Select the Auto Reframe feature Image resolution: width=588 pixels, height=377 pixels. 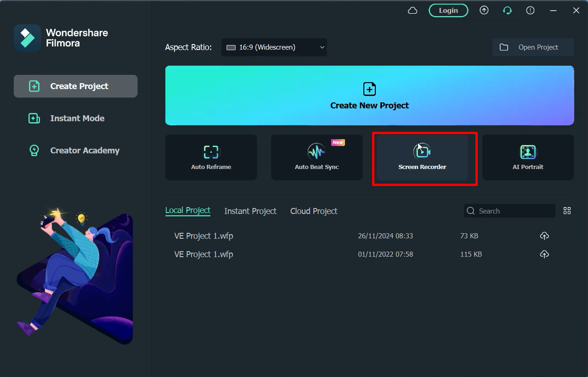pos(211,158)
